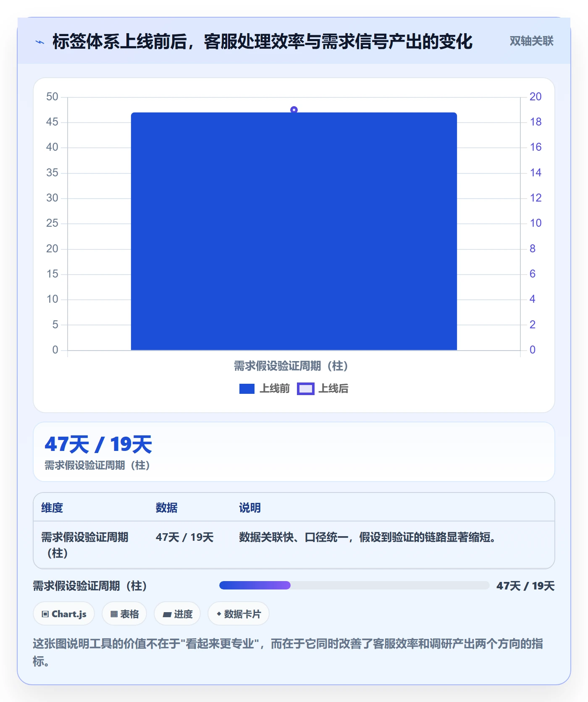Viewport: 588px width, 702px height.
Task: Click the 47天 / 19天 value beside the progress bar
Action: point(525,586)
